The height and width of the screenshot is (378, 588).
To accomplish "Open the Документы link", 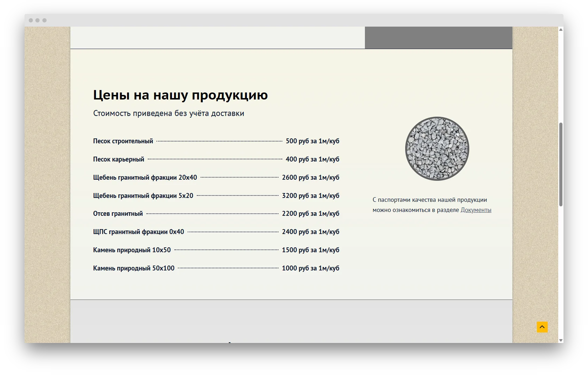I will (476, 210).
